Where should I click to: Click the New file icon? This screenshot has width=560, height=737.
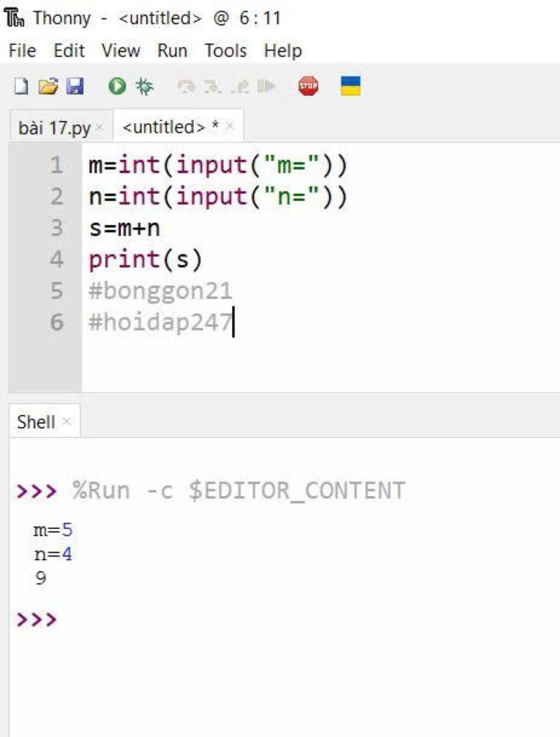21,86
